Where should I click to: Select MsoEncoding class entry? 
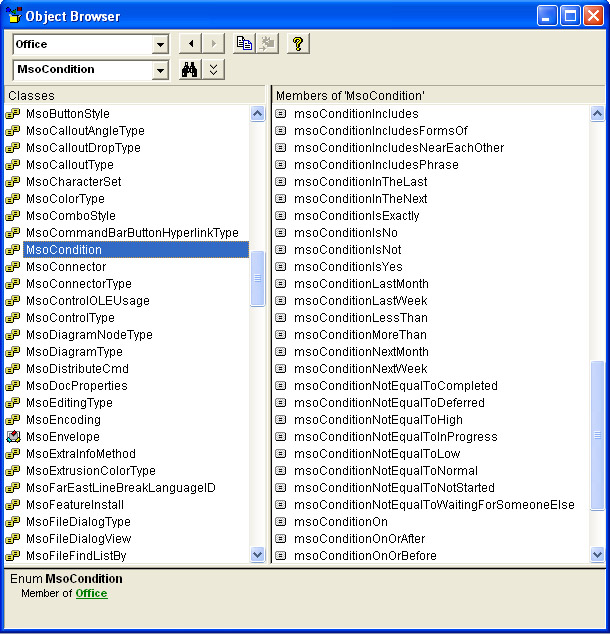(63, 420)
